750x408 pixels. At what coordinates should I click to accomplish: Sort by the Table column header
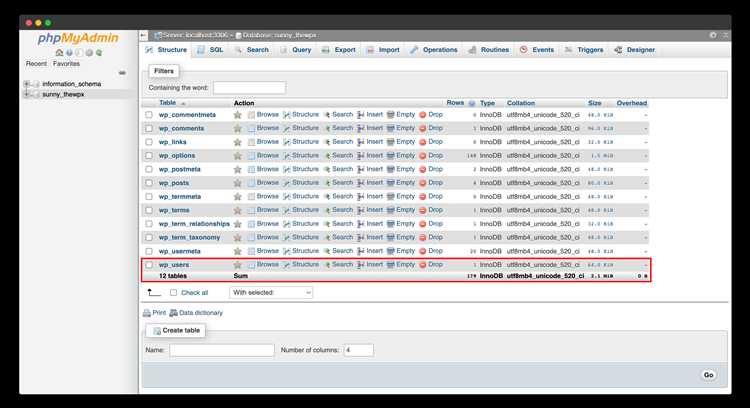click(167, 103)
